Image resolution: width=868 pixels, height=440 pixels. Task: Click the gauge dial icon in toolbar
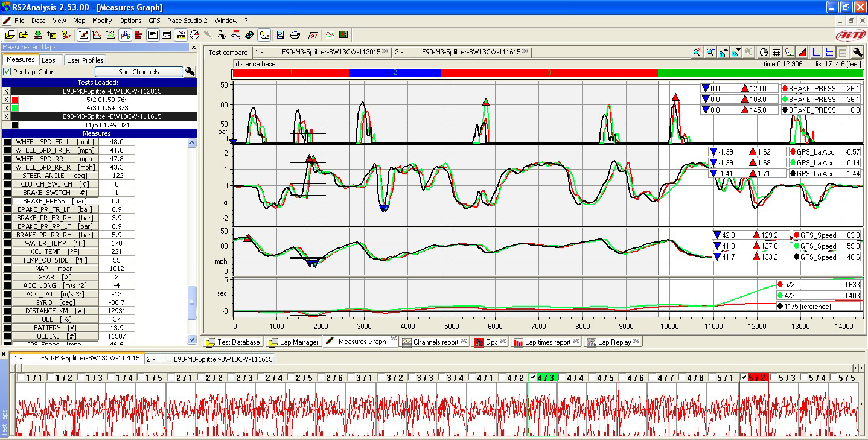[x=194, y=34]
